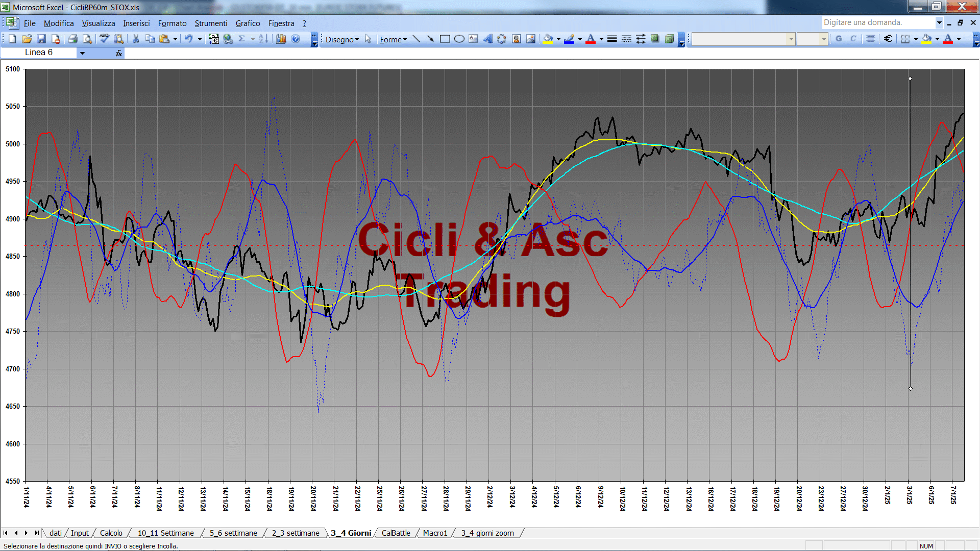The height and width of the screenshot is (551, 980).
Task: Open the Disegno dropdown menu
Action: (x=342, y=39)
